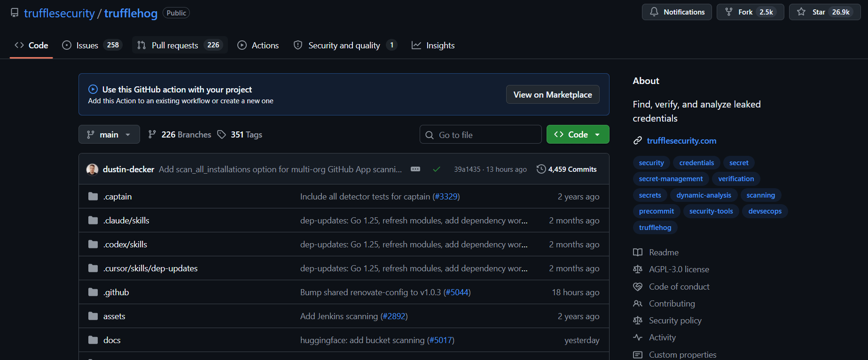The height and width of the screenshot is (360, 868).
Task: Switch to the Issues tab
Action: (92, 45)
